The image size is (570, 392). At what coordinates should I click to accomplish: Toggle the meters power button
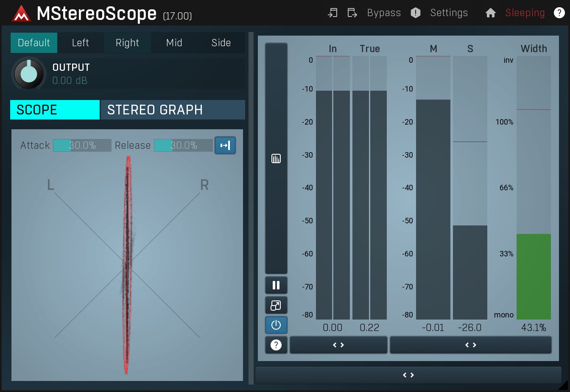point(276,325)
